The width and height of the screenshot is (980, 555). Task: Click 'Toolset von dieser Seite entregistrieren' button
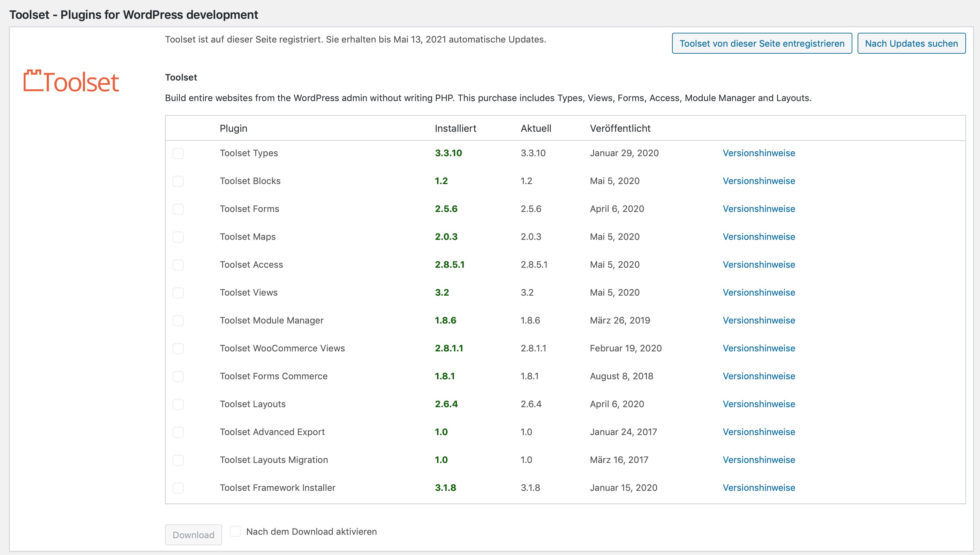761,44
